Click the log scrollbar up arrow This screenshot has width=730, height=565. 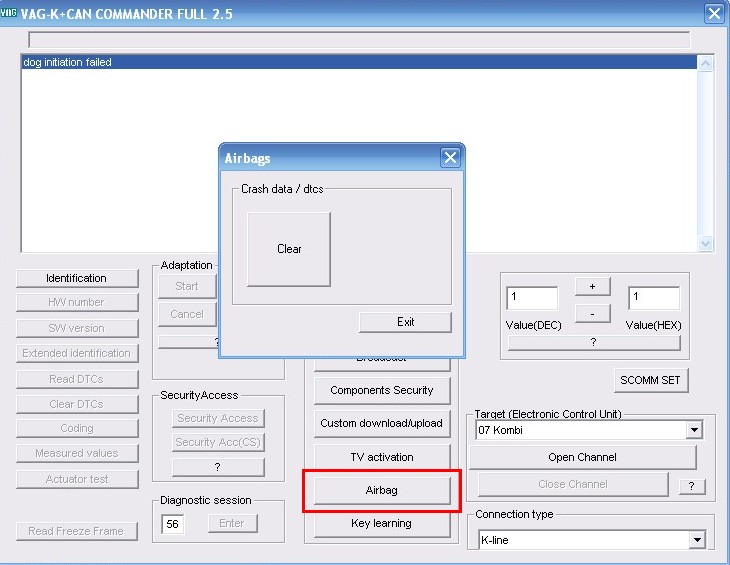tap(705, 63)
